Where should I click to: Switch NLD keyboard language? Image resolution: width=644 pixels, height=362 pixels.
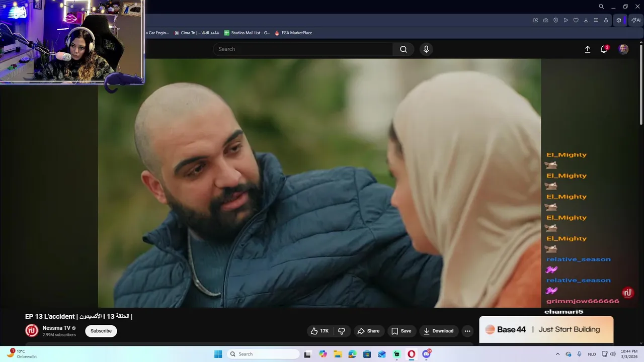(592, 354)
